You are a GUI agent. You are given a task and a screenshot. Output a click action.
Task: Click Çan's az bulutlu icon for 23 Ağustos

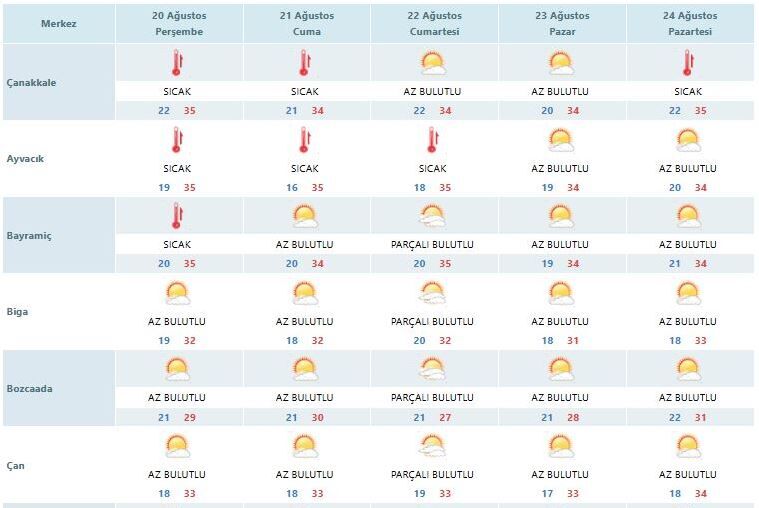pos(561,446)
